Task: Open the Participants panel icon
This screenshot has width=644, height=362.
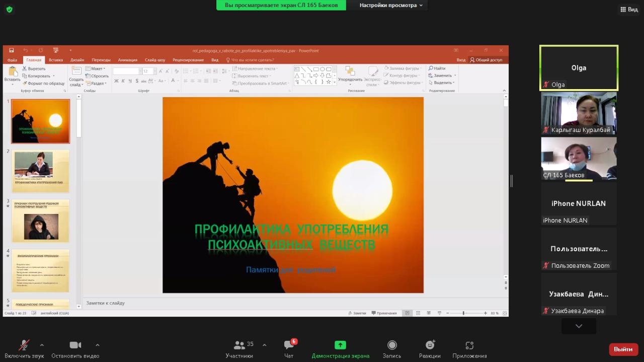Action: tap(239, 345)
